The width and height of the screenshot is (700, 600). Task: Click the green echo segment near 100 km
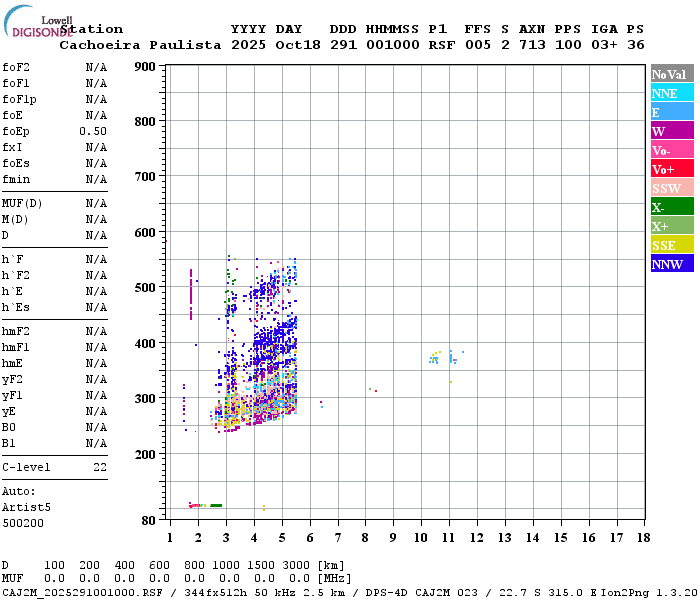pyautogui.click(x=216, y=505)
